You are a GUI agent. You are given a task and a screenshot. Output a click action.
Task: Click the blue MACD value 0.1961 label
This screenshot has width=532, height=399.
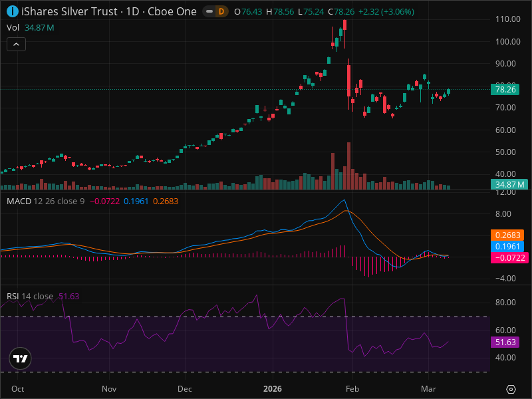507,246
